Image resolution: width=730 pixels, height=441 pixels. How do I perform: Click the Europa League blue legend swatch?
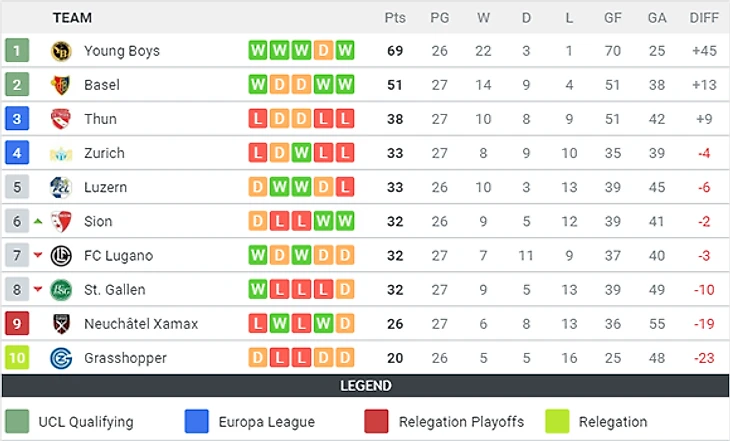[198, 421]
